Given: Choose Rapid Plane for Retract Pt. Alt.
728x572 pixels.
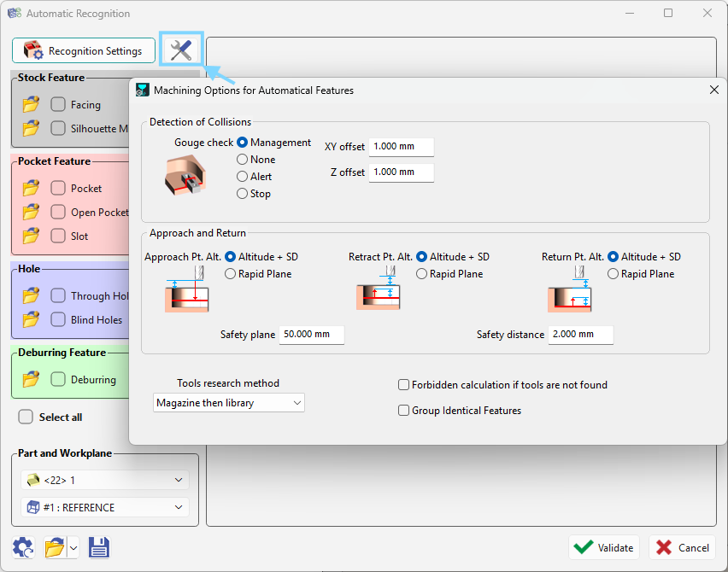Looking at the screenshot, I should pyautogui.click(x=421, y=274).
